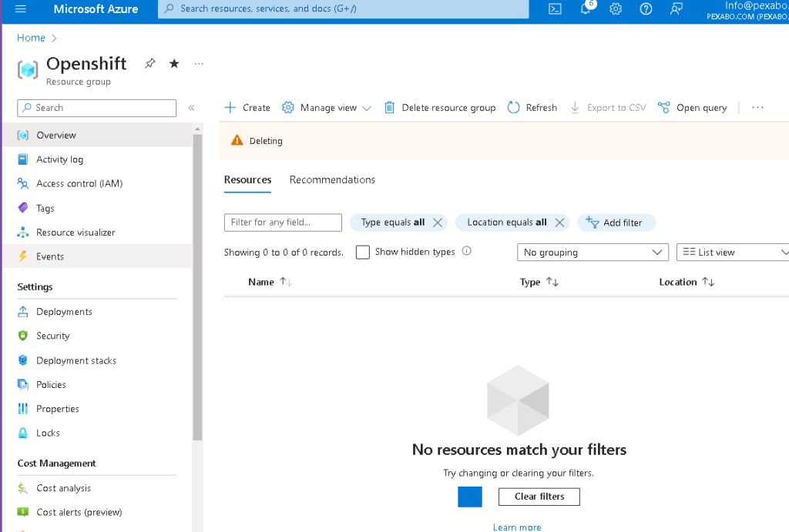Open the No grouping dropdown
Viewport: 789px width, 532px height.
click(x=593, y=253)
